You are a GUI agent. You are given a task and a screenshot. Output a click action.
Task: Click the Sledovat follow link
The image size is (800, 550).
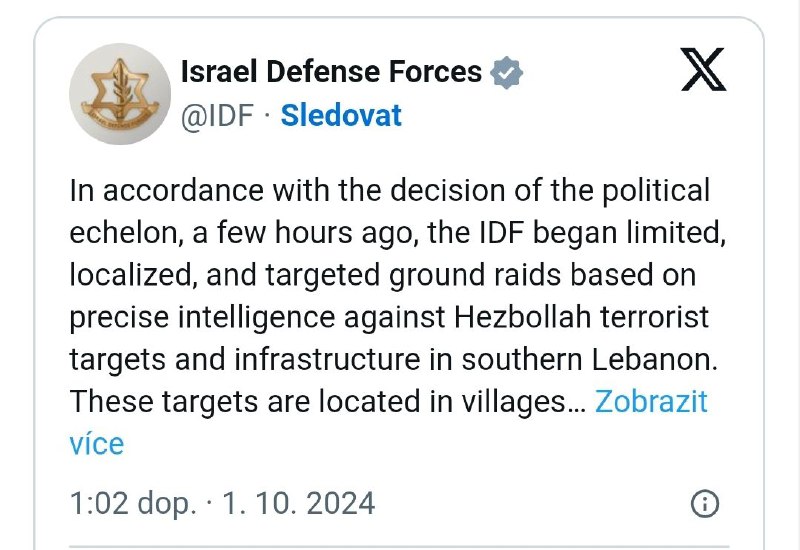[x=341, y=115]
